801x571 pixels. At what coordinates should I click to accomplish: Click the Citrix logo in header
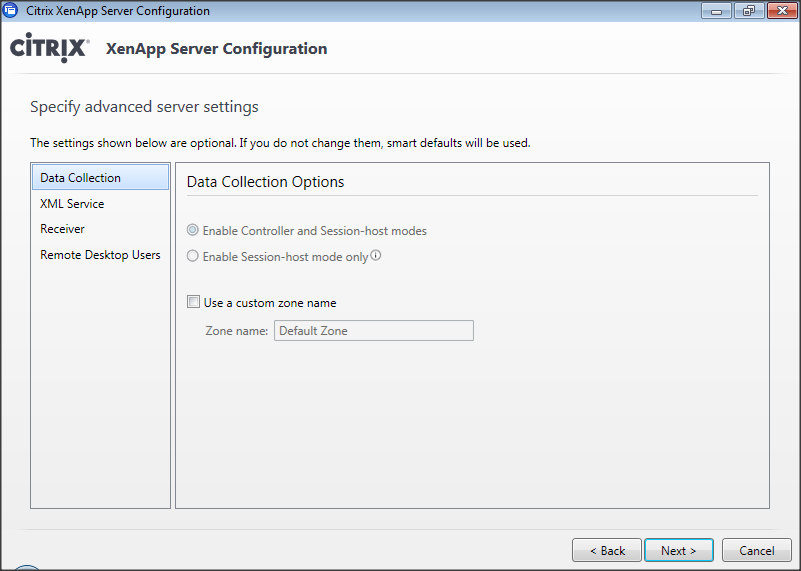tap(49, 49)
